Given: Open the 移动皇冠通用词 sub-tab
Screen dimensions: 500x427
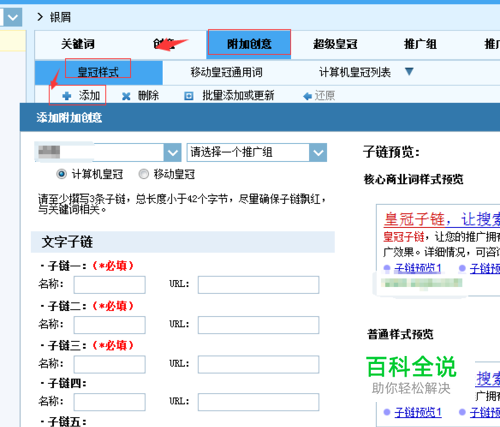Looking at the screenshot, I should click(x=227, y=72).
